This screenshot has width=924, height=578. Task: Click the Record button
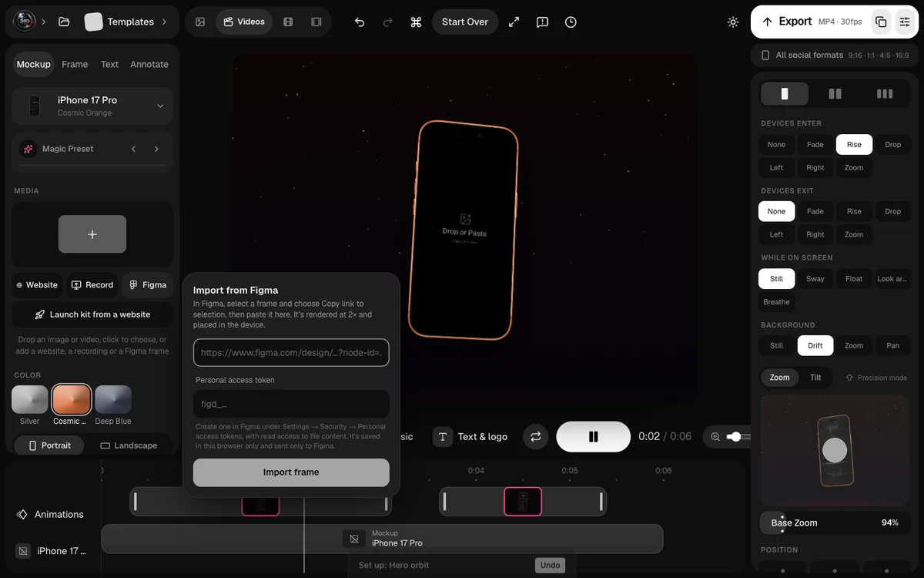click(x=92, y=285)
